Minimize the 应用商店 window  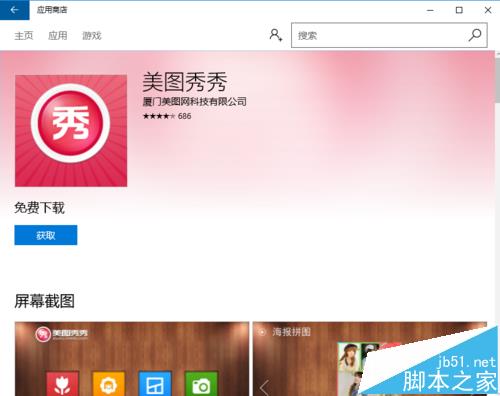(x=430, y=10)
